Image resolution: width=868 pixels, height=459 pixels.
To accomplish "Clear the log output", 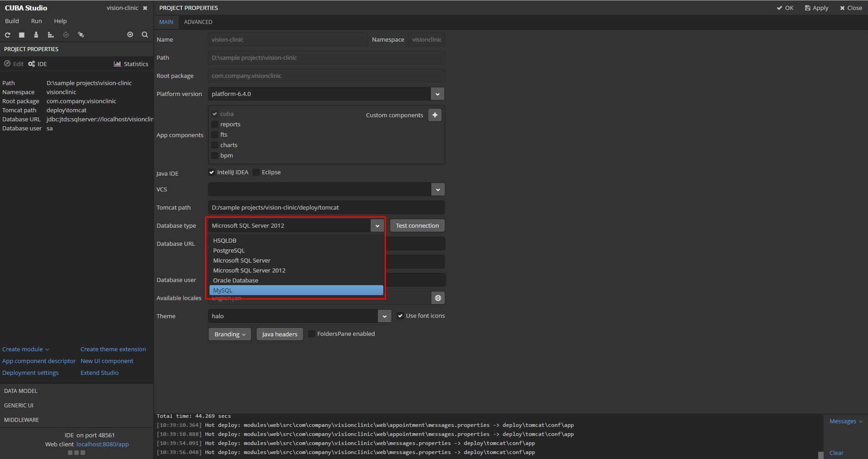I will click(836, 453).
